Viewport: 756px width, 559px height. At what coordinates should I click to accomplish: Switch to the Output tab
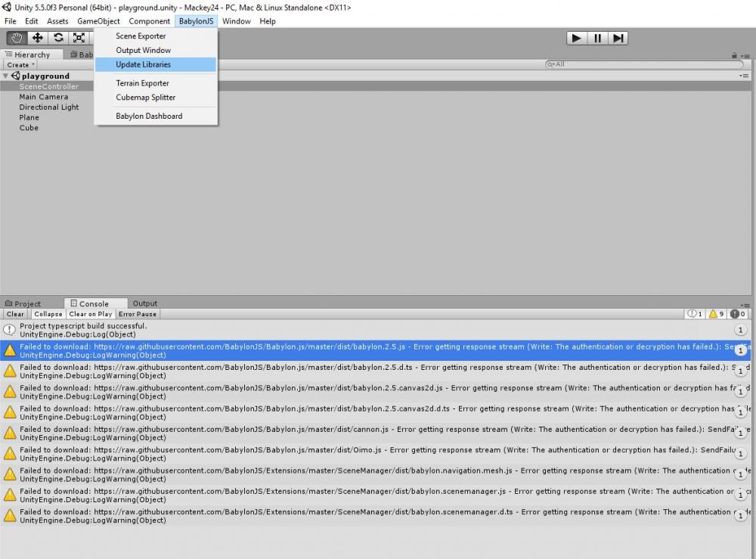coord(144,303)
